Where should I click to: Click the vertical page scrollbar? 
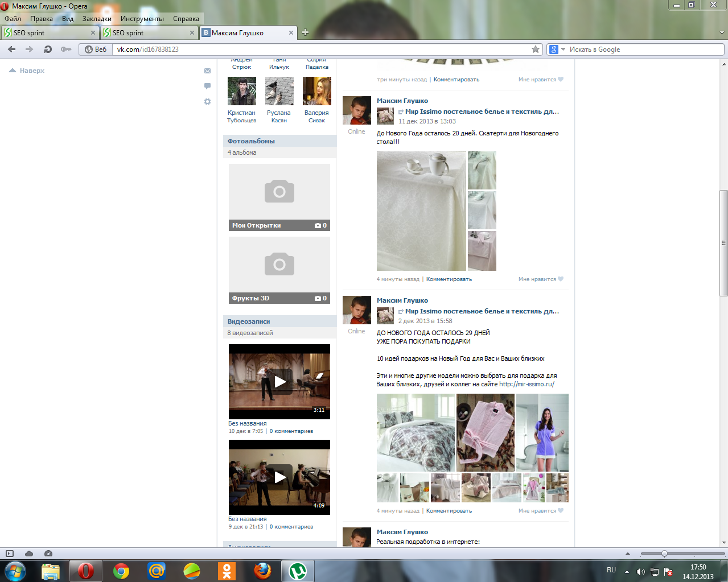[723, 243]
